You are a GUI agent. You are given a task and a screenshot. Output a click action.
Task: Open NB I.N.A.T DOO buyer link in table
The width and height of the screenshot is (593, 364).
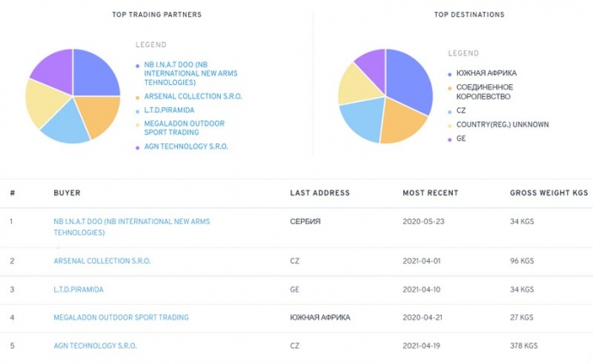(x=131, y=221)
